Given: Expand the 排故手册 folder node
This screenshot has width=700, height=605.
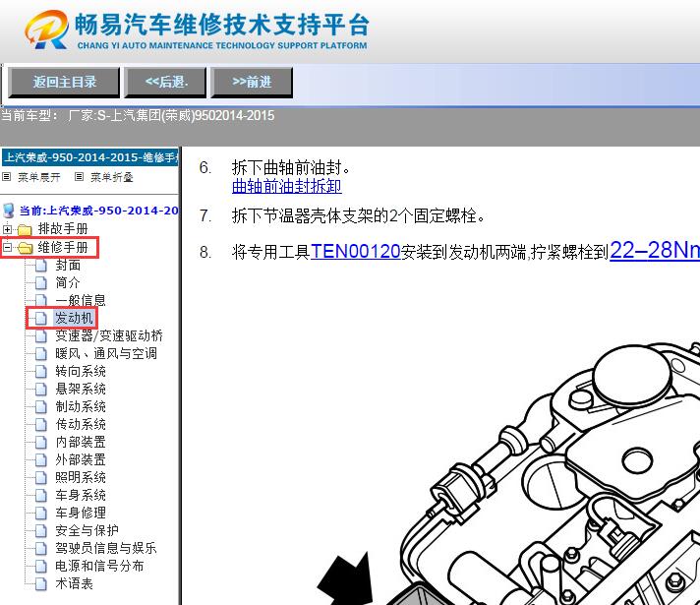Looking at the screenshot, I should (7, 229).
